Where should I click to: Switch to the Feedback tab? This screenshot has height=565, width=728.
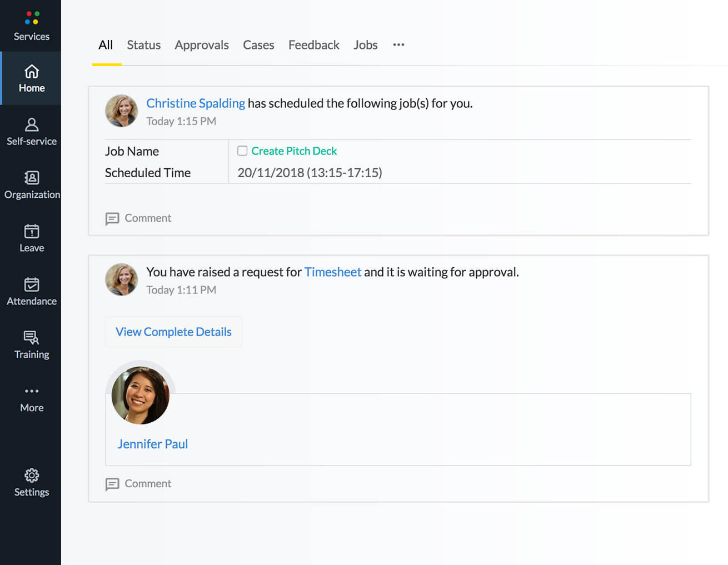click(313, 45)
